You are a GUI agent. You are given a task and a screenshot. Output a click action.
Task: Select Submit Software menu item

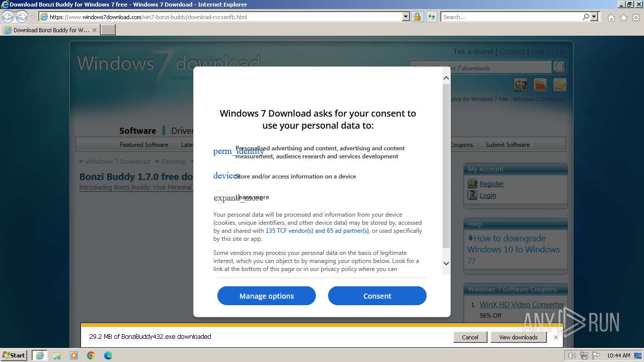click(x=507, y=145)
